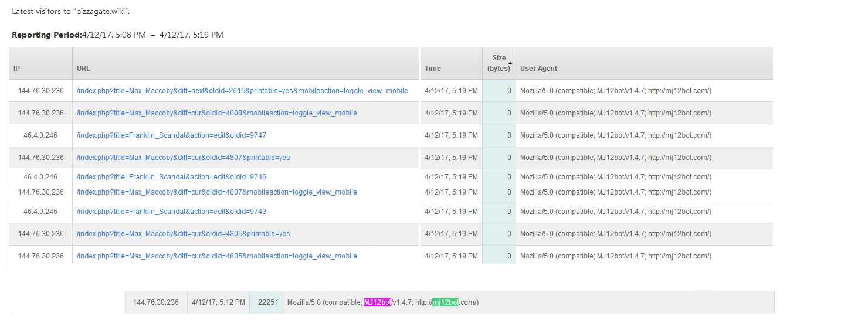Click the magenta highlighted MJ12bot text

pyautogui.click(x=377, y=302)
